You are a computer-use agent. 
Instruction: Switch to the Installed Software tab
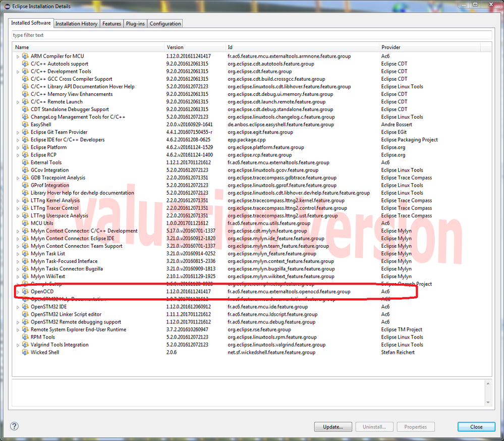(31, 23)
